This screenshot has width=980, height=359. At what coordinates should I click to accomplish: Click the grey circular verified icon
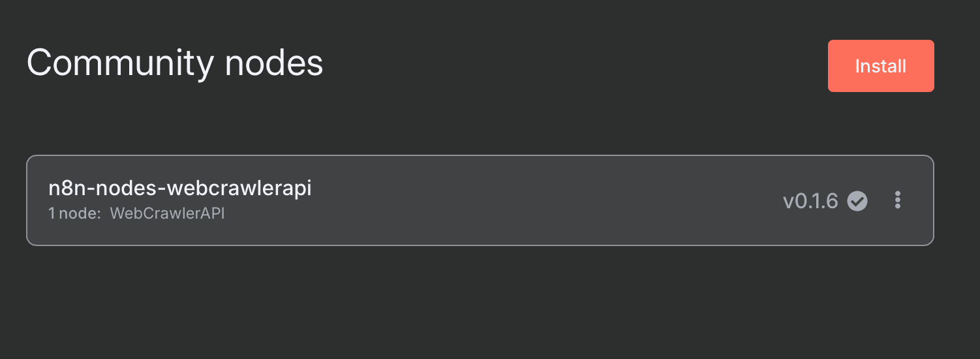click(857, 201)
